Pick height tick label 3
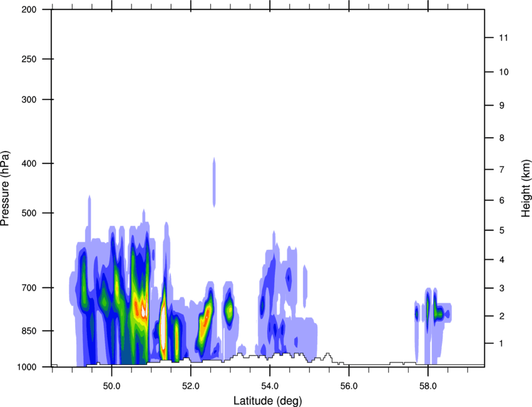Viewport: 532px width, 407px height. (x=502, y=288)
